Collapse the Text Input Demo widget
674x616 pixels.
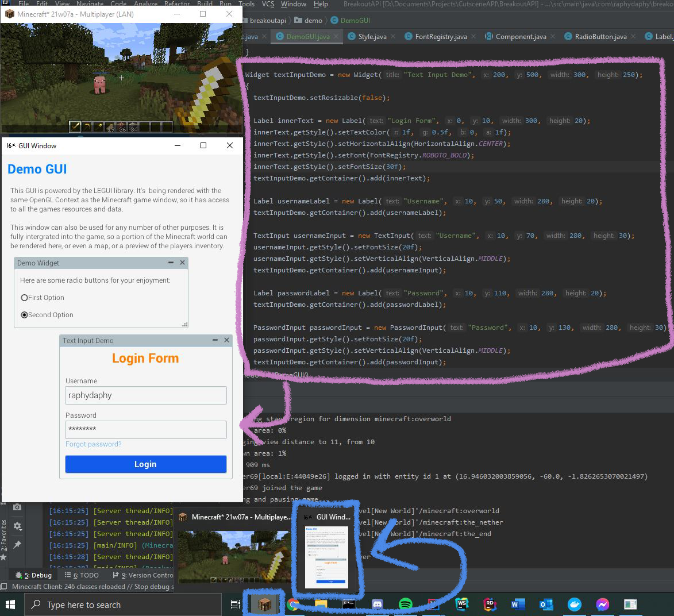pos(215,340)
